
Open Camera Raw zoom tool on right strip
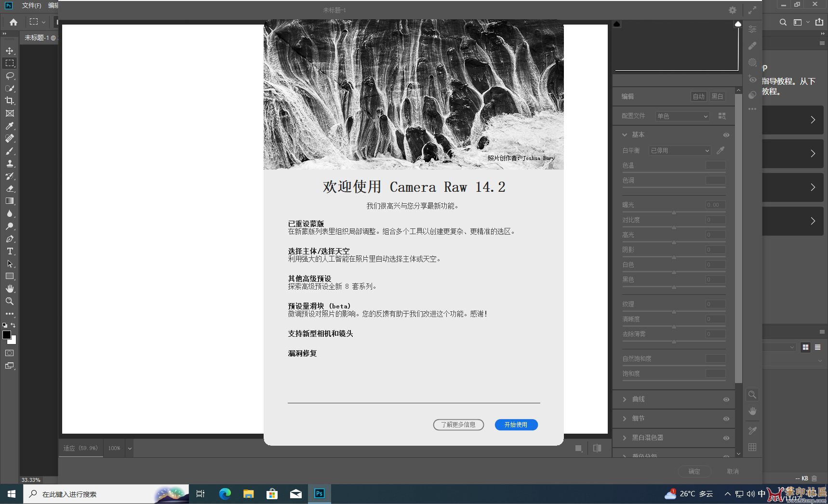pos(752,395)
